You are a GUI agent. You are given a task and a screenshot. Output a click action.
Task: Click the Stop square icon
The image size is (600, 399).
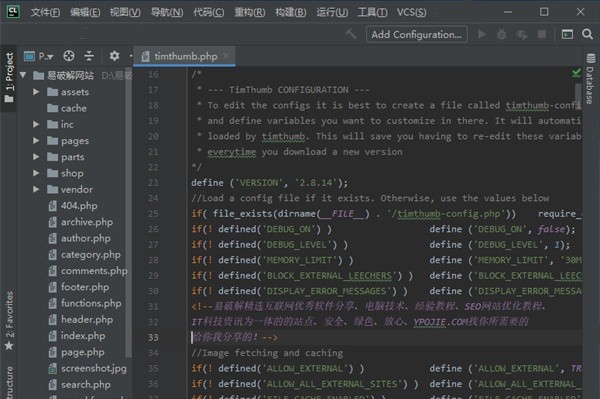(542, 34)
